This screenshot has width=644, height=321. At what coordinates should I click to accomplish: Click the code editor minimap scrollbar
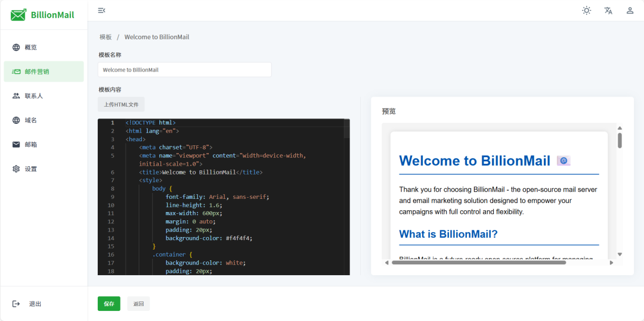pos(347,128)
